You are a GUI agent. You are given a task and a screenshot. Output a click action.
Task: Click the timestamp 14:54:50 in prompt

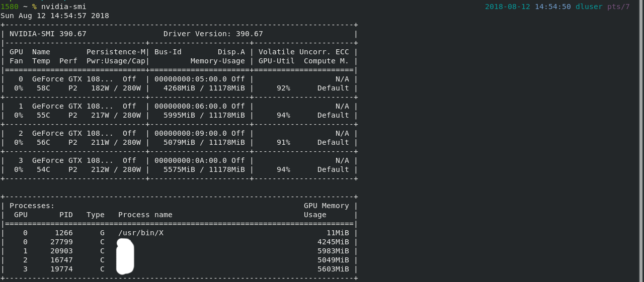pyautogui.click(x=552, y=7)
